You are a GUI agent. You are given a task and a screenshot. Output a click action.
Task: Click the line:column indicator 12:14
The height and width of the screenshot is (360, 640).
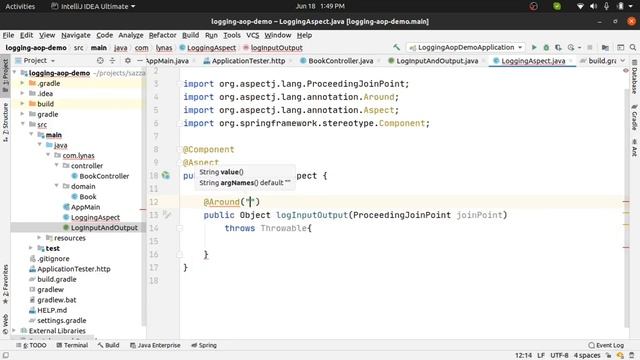(523, 356)
